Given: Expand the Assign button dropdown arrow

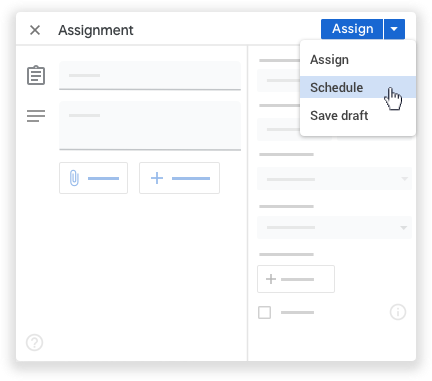Looking at the screenshot, I should tap(394, 29).
